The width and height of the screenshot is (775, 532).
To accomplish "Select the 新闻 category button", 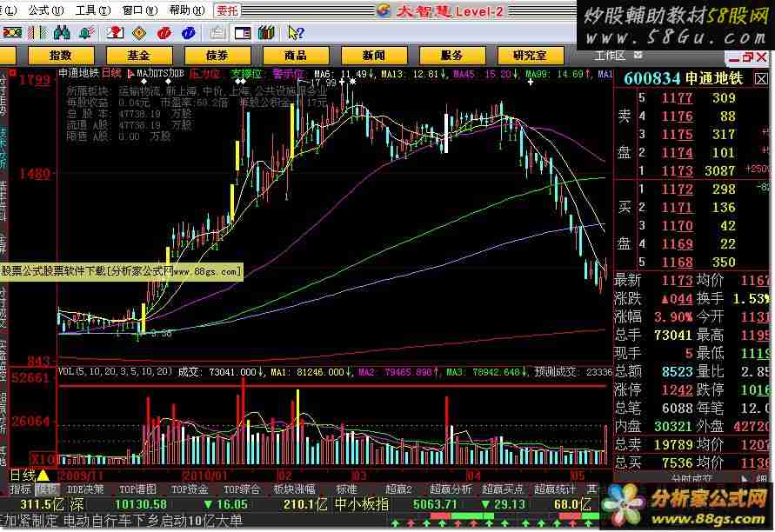I will pos(374,56).
